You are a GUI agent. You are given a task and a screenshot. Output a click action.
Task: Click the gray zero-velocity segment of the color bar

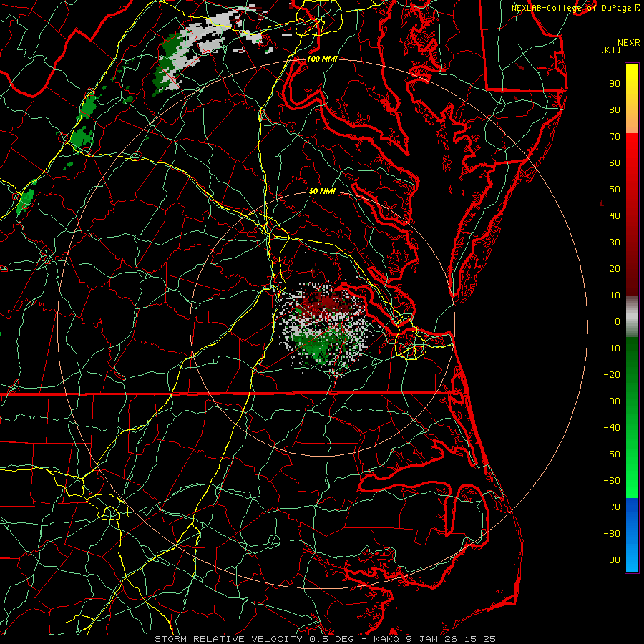[x=632, y=316]
